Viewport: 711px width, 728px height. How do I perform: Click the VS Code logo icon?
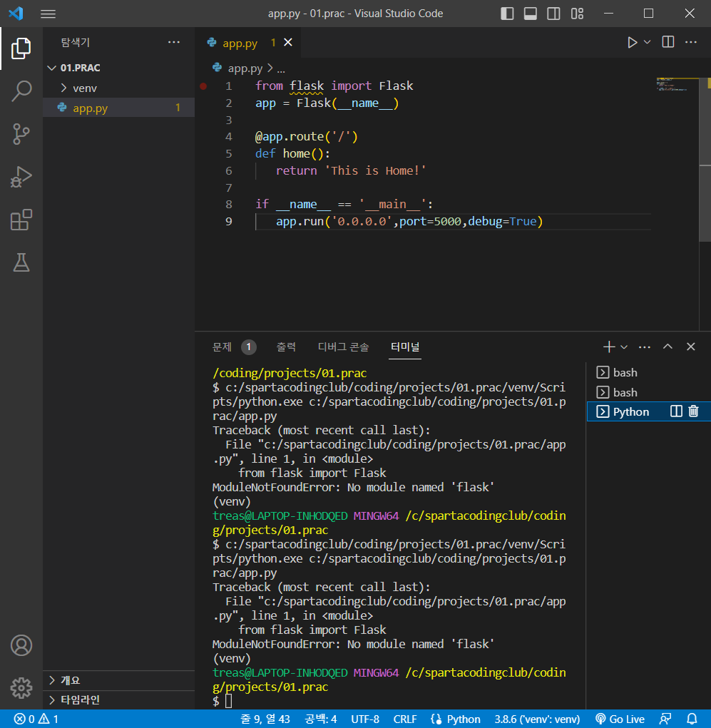tap(16, 13)
